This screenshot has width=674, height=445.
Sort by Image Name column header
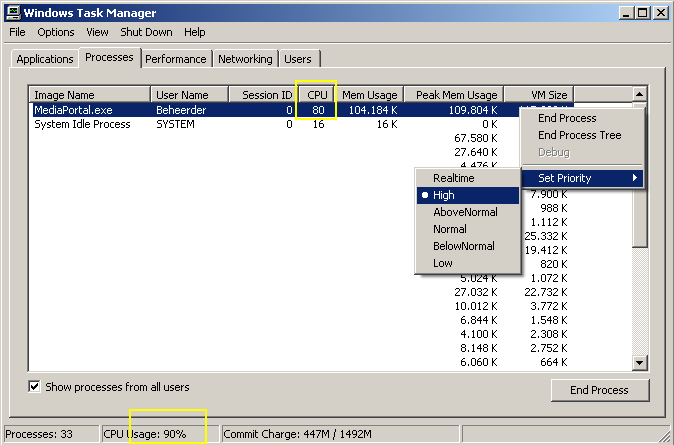click(89, 95)
